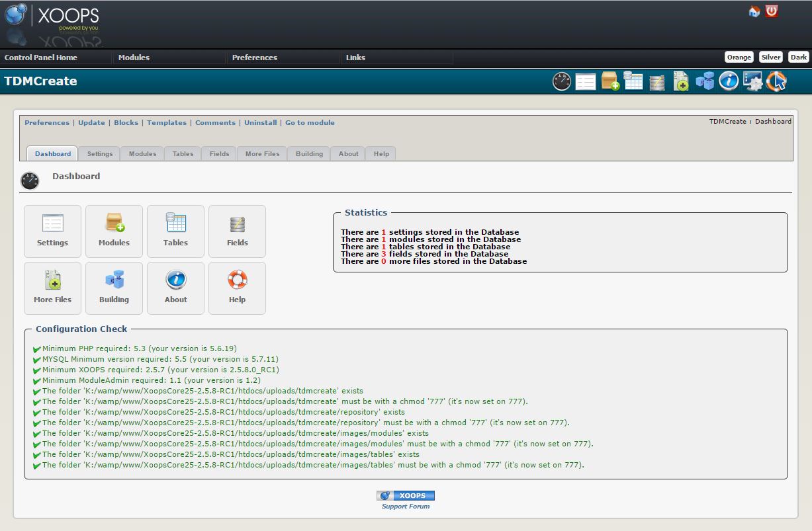Log out using red power icon
The image size is (812, 531).
[772, 11]
